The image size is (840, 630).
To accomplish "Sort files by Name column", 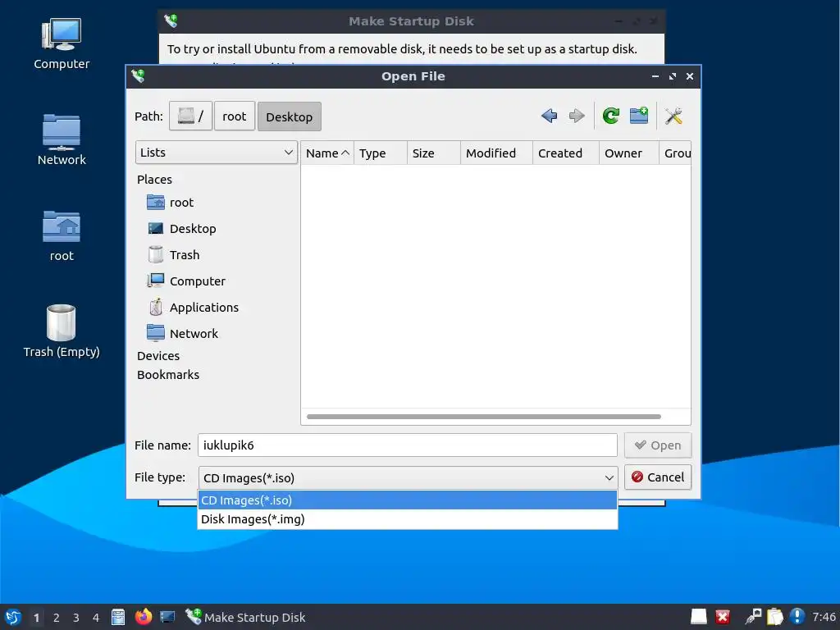I will (x=327, y=153).
